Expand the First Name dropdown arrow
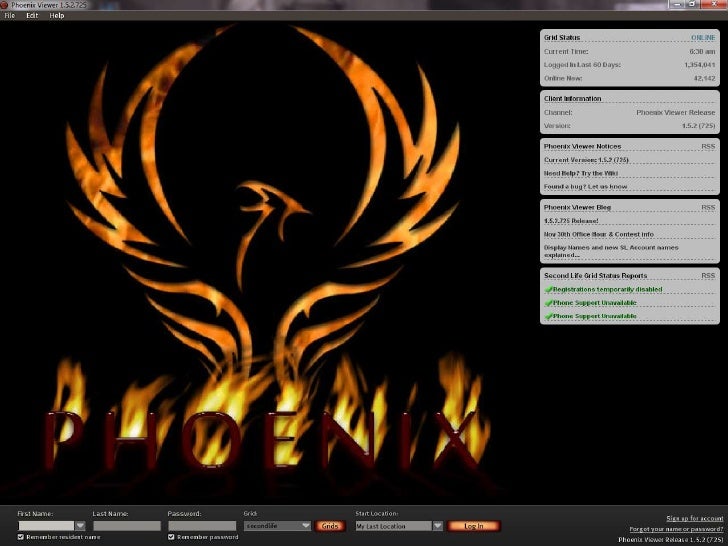The image size is (728, 546). [80, 526]
